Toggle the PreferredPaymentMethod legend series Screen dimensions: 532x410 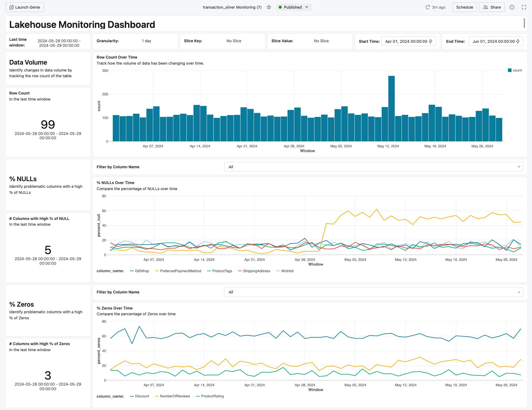pos(178,271)
